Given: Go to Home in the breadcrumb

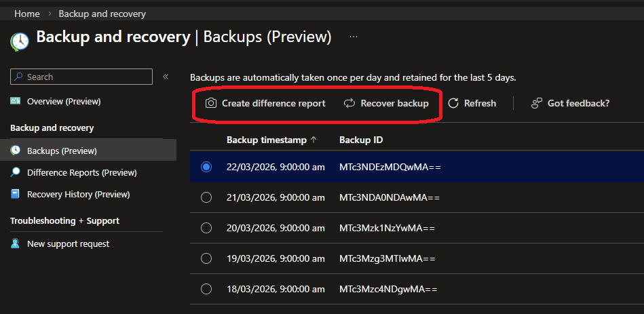Looking at the screenshot, I should pyautogui.click(x=26, y=14).
